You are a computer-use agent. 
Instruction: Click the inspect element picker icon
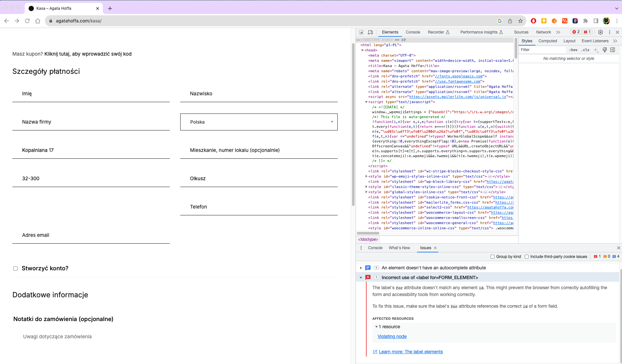(361, 32)
